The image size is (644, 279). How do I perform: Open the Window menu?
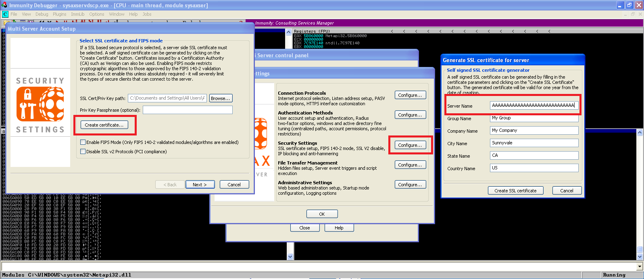(x=117, y=14)
